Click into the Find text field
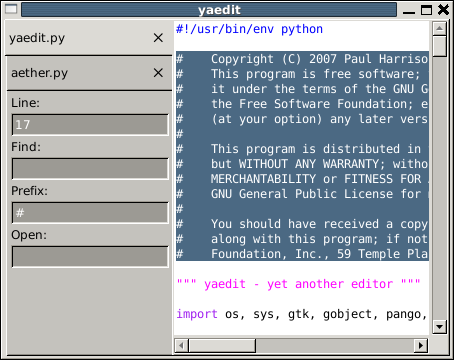 [90, 169]
